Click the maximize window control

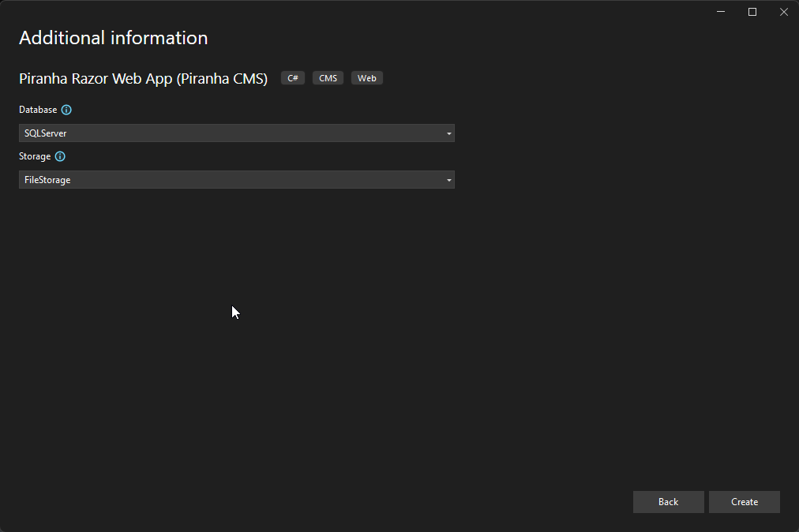pos(752,12)
